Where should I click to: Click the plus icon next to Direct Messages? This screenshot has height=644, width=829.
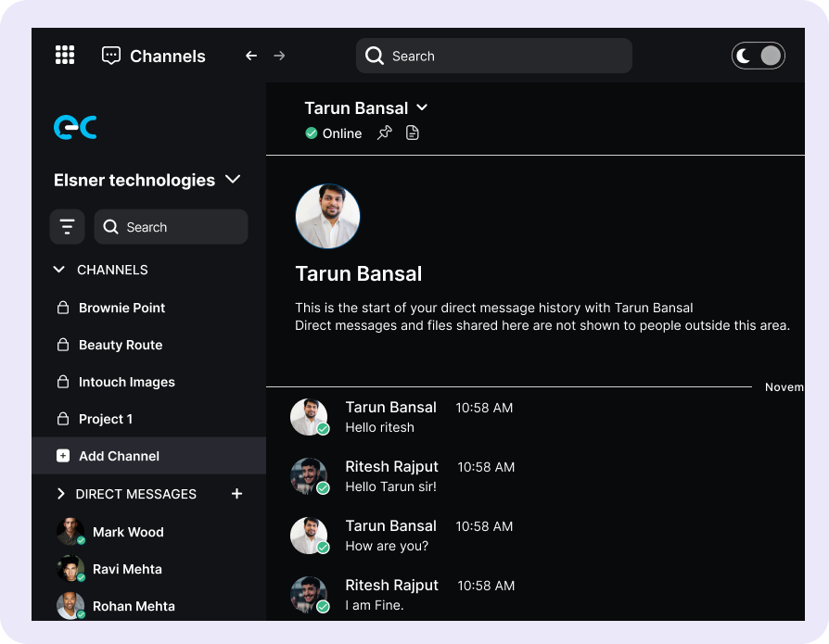(x=236, y=494)
